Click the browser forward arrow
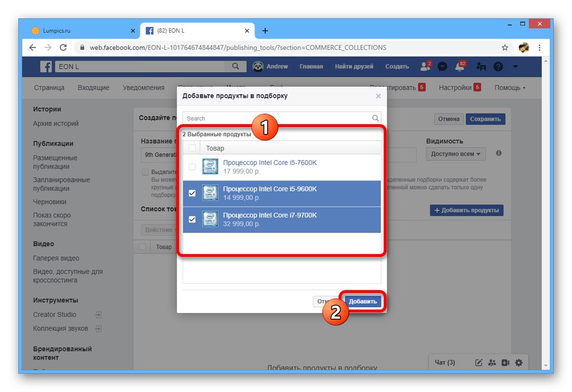The image size is (572, 392). click(48, 47)
